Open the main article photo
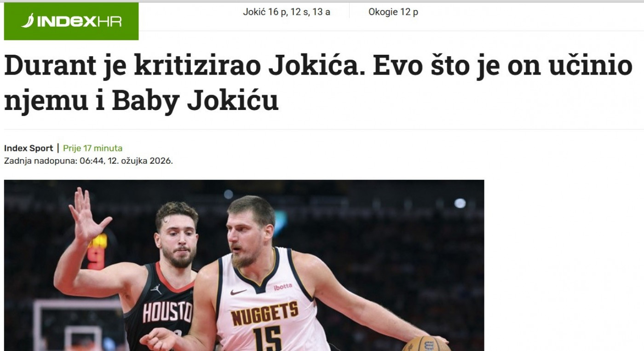644x351 pixels. coord(244,265)
